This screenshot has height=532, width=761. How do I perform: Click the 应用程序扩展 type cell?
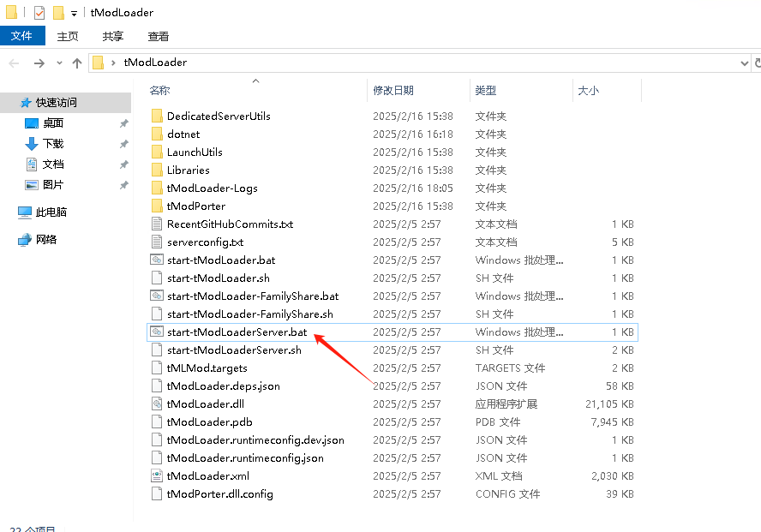[506, 404]
